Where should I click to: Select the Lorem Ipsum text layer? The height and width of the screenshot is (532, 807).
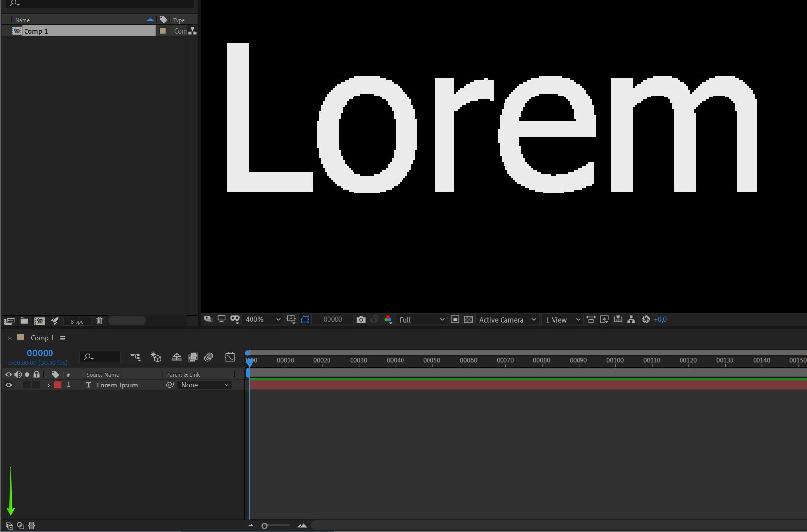pyautogui.click(x=117, y=385)
